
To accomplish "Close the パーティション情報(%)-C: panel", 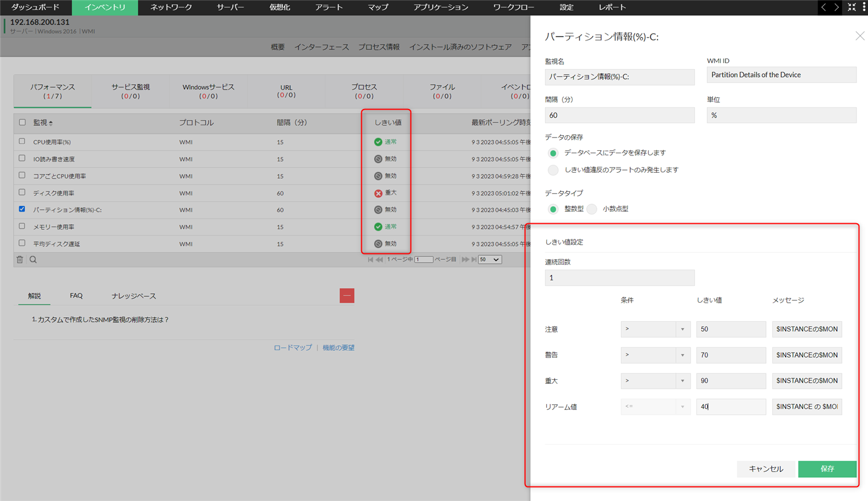I will pyautogui.click(x=860, y=36).
